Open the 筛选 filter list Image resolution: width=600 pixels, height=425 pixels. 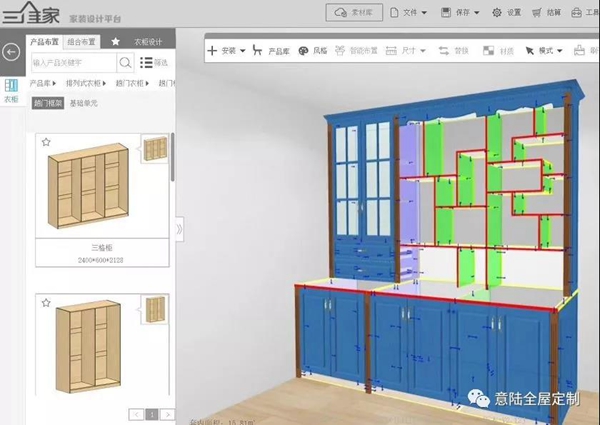[x=154, y=62]
